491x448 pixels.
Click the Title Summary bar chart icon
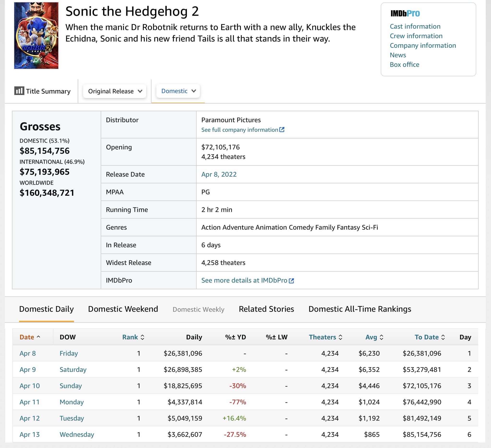pos(19,91)
